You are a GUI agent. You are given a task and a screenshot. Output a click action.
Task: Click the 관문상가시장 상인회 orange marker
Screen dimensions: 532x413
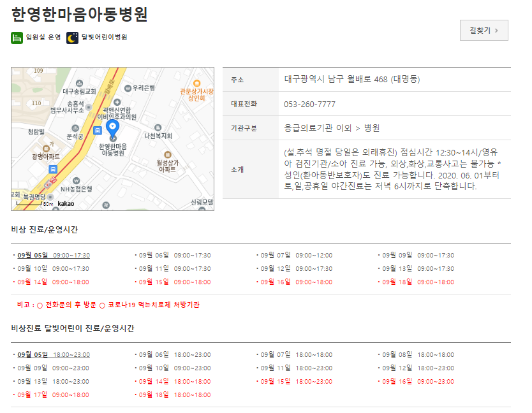point(196,83)
